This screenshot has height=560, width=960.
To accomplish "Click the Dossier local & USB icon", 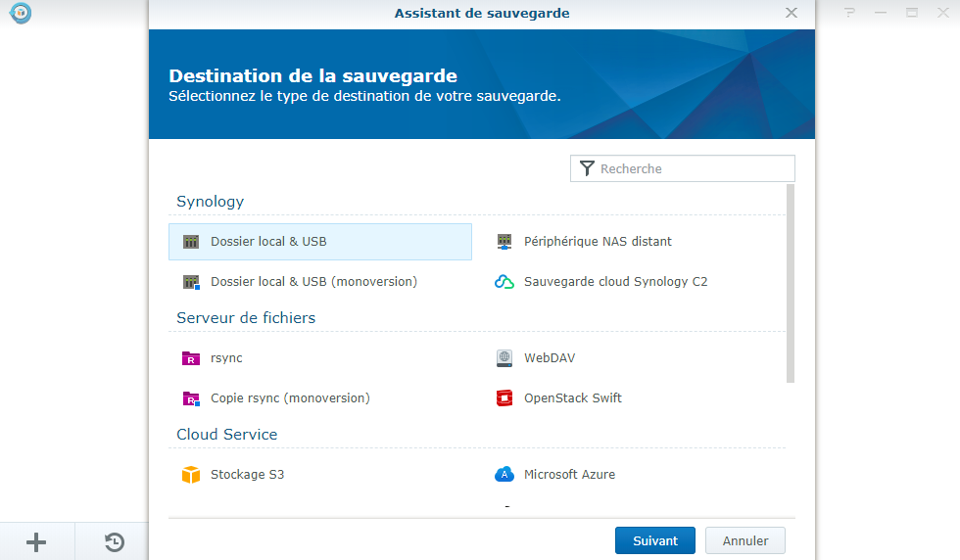I will pyautogui.click(x=191, y=242).
